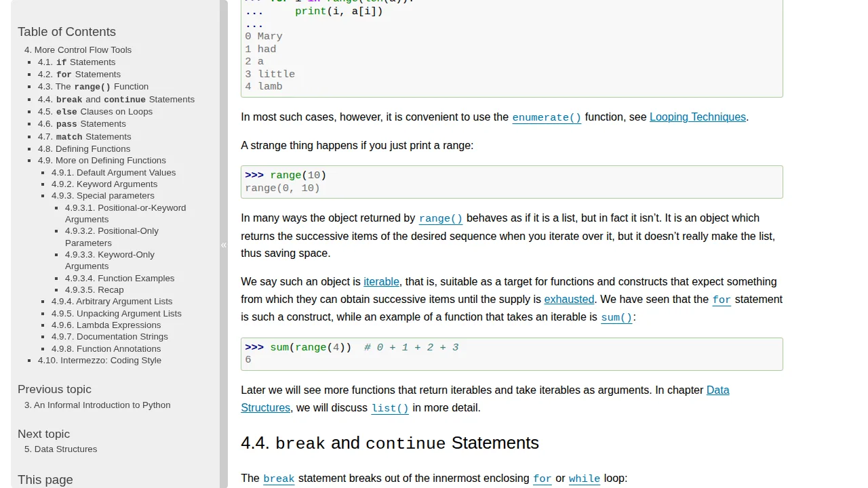Image resolution: width=868 pixels, height=488 pixels.
Task: Open 4.9.3.1 Positional-or-Keyword Arguments
Action: tap(125, 213)
